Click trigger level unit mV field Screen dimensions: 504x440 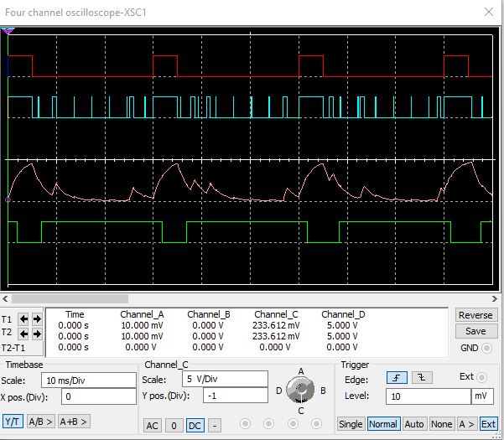(x=482, y=396)
